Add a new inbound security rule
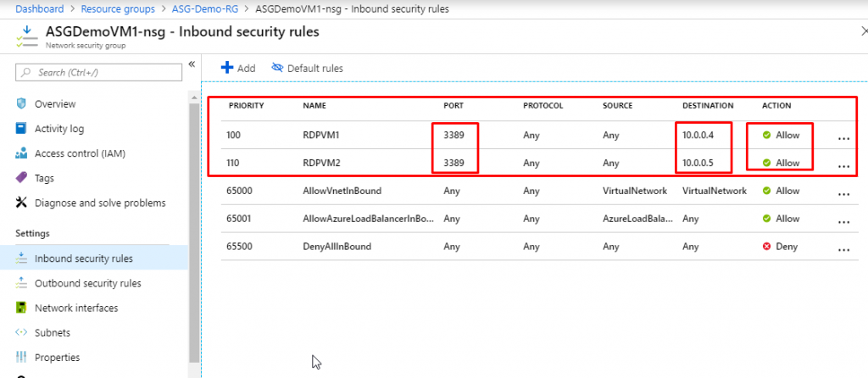 click(x=238, y=68)
